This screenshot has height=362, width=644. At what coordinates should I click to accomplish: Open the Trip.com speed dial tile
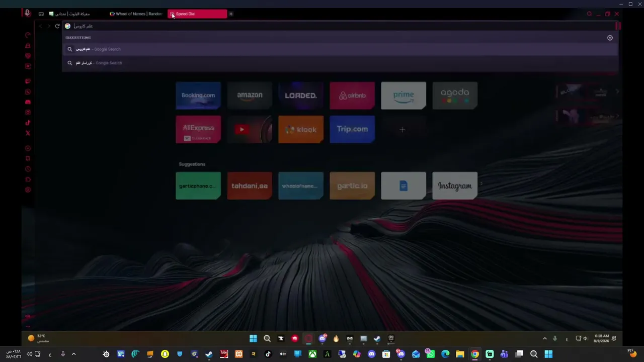pos(352,129)
